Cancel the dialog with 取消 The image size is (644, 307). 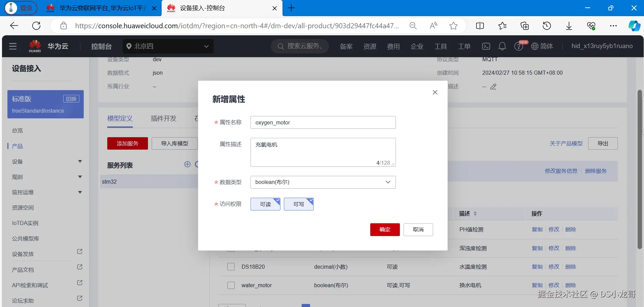tap(418, 230)
